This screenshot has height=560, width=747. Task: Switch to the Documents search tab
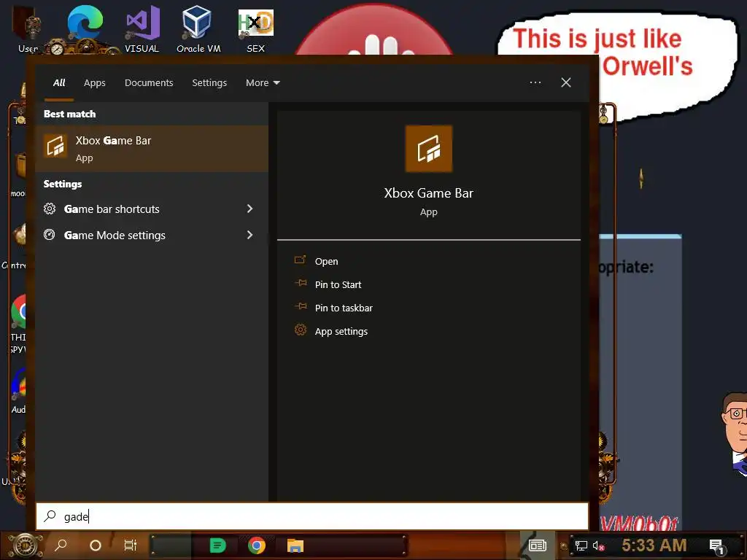pyautogui.click(x=149, y=82)
